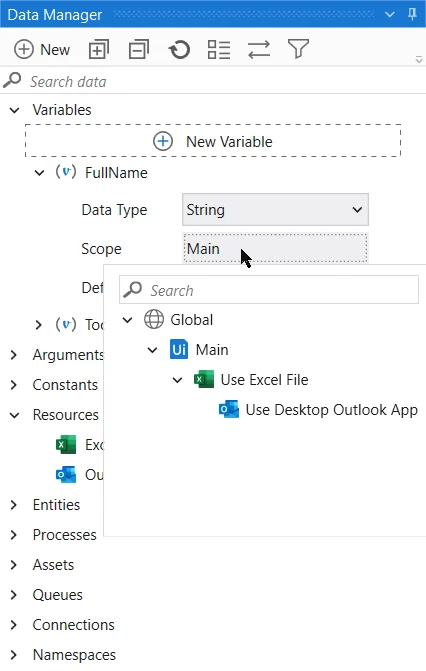
Task: Click the bidirectional arrows toolbar icon
Action: [259, 49]
